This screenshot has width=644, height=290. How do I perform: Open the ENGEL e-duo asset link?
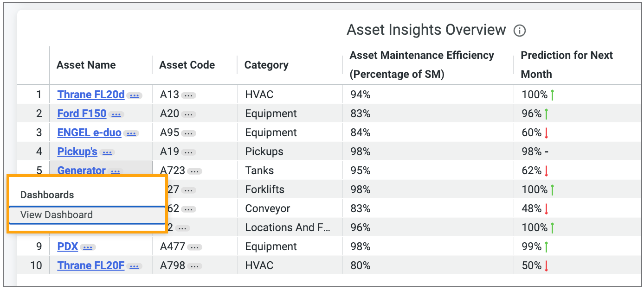[x=89, y=132]
